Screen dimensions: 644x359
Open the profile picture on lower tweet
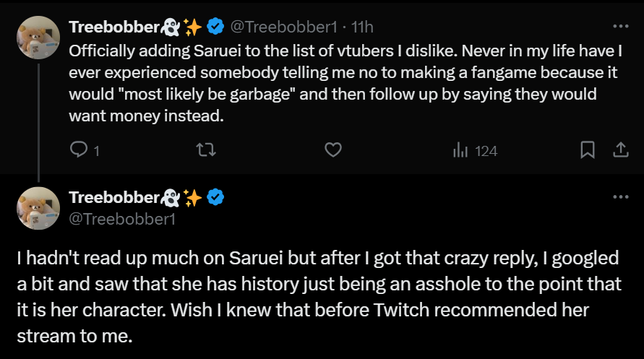tap(38, 208)
